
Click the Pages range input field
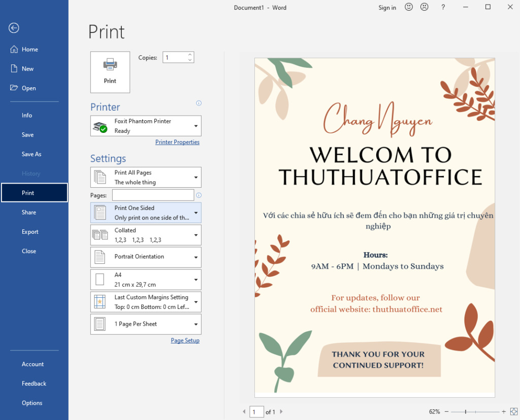pyautogui.click(x=153, y=195)
